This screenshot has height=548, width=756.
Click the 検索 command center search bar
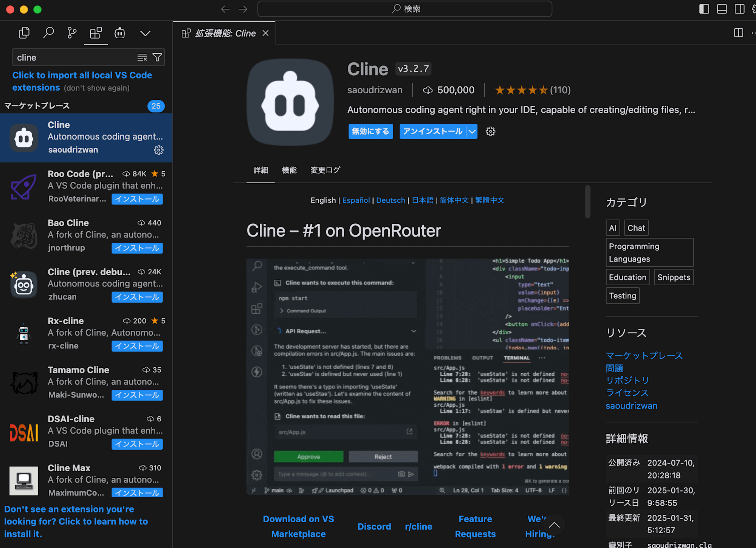tap(404, 9)
